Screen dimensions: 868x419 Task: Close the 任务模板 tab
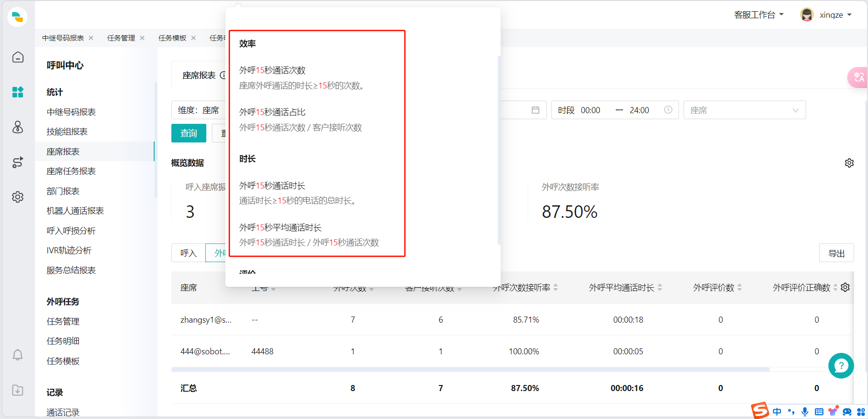click(193, 38)
